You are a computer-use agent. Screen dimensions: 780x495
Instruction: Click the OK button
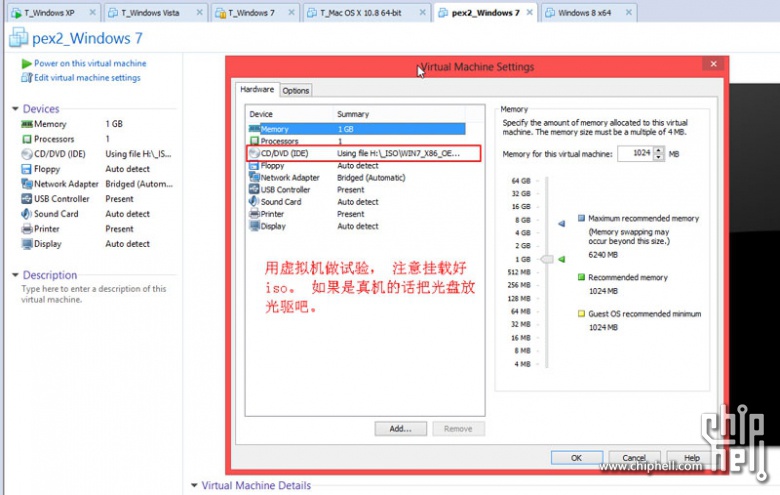(577, 458)
